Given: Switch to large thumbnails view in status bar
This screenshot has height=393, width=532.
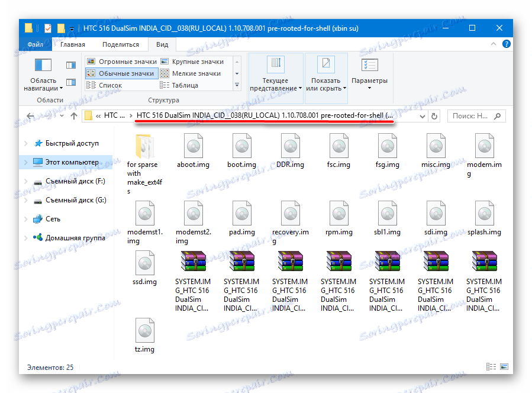Looking at the screenshot, I should click(504, 366).
